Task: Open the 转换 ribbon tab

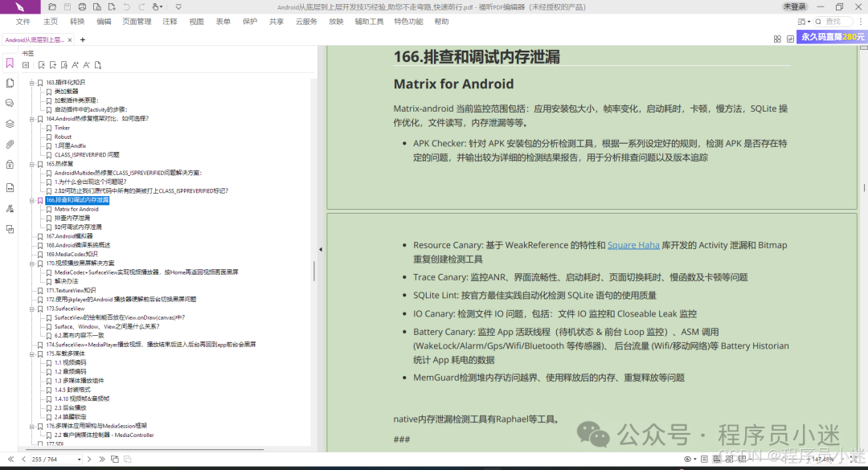Action: coord(77,22)
